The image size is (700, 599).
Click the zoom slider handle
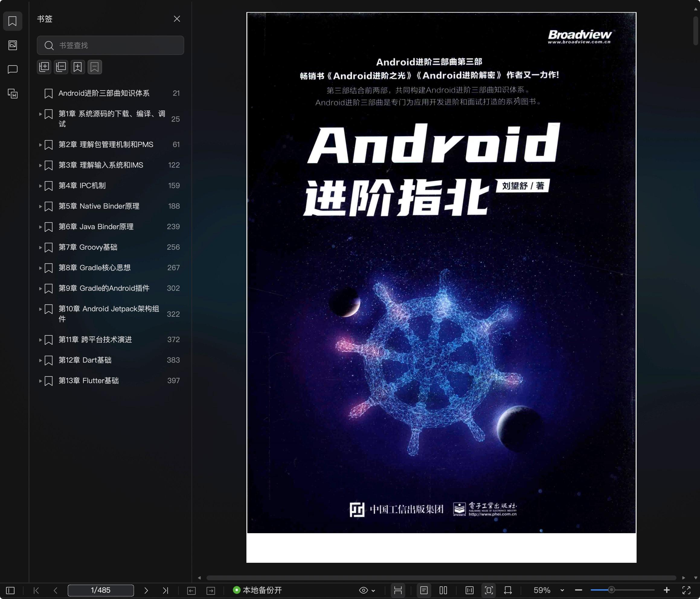point(611,590)
